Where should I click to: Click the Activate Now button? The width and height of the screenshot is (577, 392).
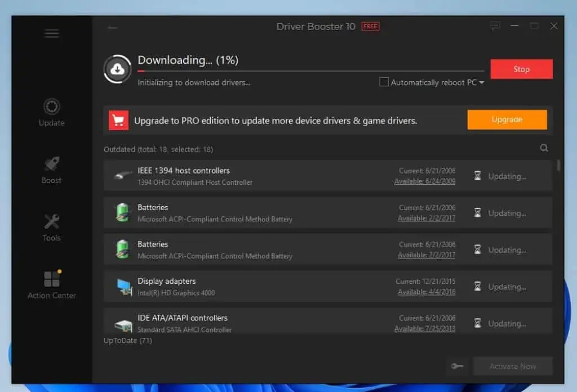[x=512, y=366]
